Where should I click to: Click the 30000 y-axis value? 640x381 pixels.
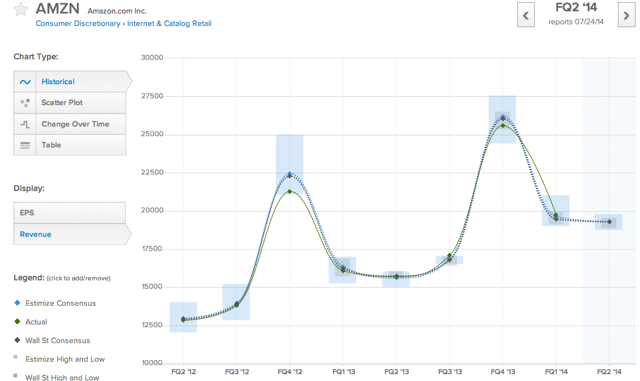tap(152, 58)
